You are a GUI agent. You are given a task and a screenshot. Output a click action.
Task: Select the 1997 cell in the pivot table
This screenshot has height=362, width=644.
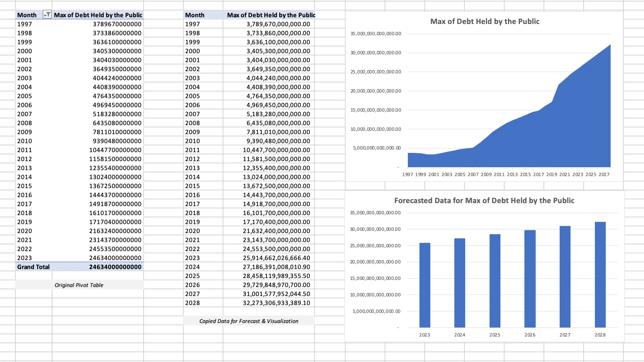[x=22, y=24]
